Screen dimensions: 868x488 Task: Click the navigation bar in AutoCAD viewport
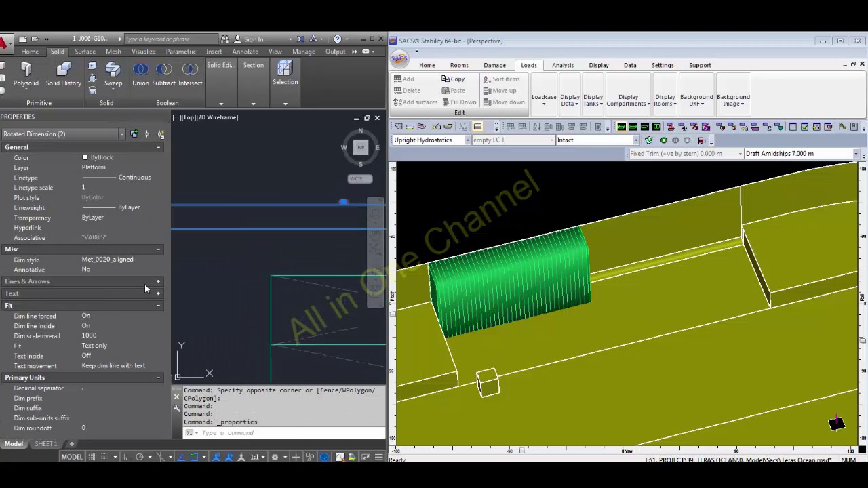click(375, 252)
